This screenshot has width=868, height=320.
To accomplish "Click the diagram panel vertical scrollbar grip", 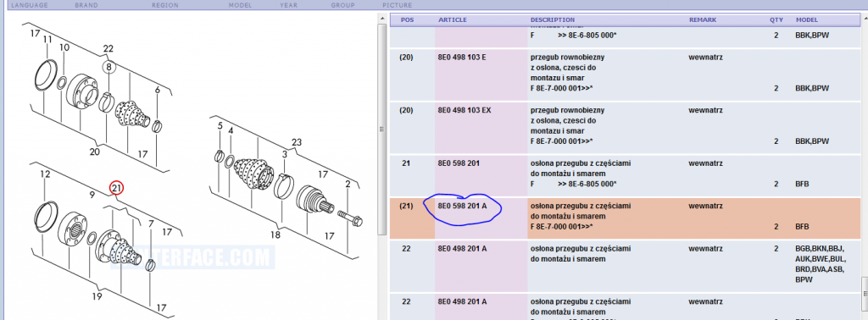I will pyautogui.click(x=381, y=130).
